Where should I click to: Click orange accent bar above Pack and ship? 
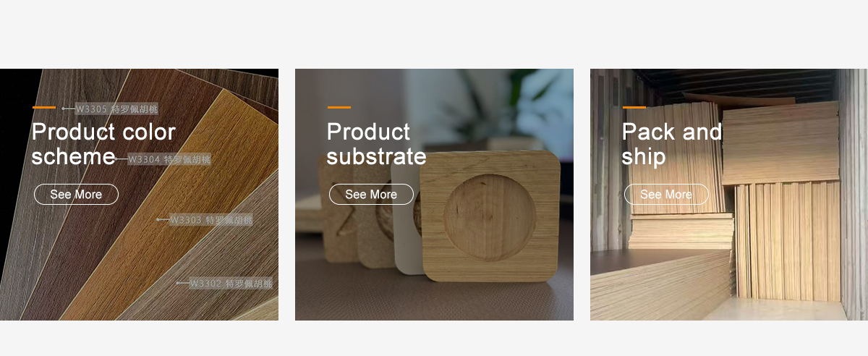tap(634, 107)
